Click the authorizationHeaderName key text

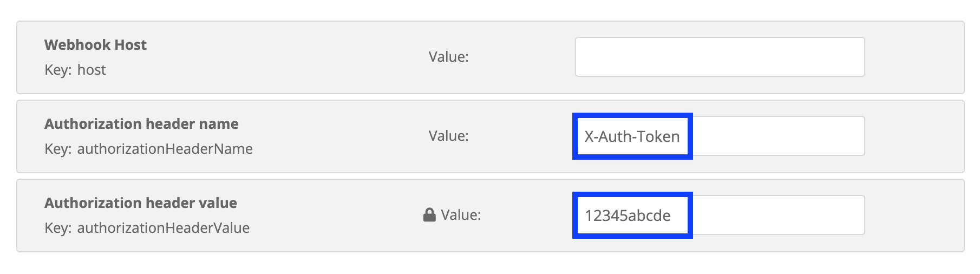[x=165, y=149]
